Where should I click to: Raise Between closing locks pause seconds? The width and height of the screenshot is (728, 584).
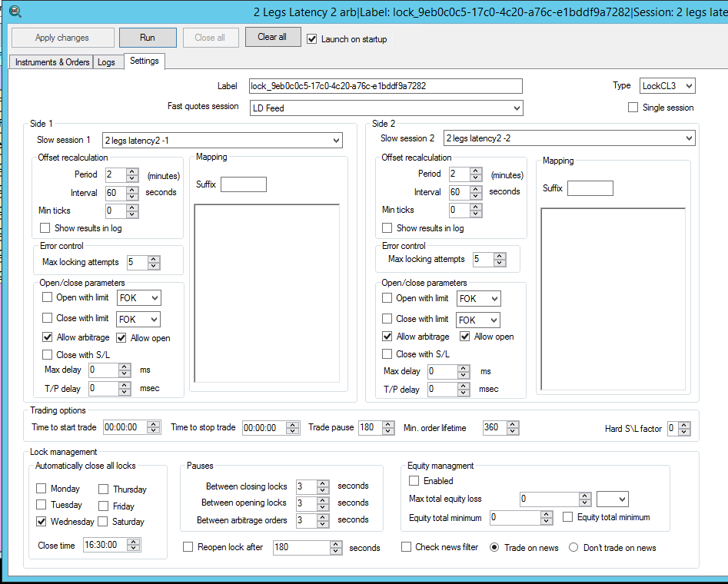(x=323, y=483)
